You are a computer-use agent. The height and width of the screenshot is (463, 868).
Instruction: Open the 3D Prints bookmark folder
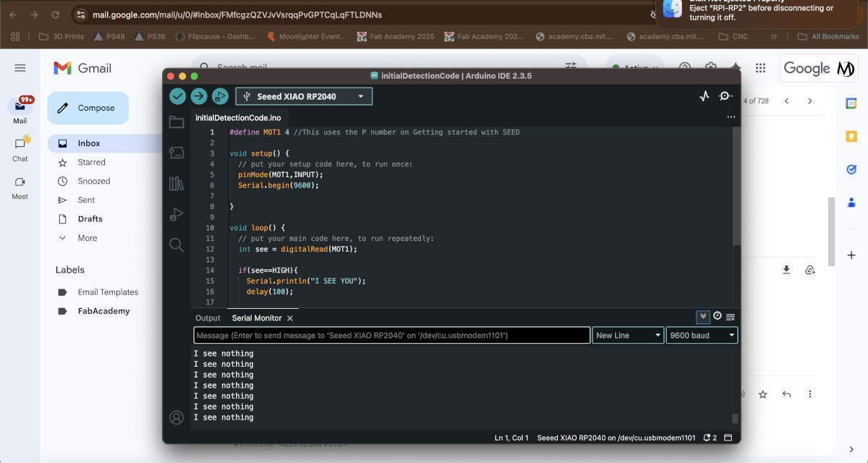pyautogui.click(x=61, y=36)
